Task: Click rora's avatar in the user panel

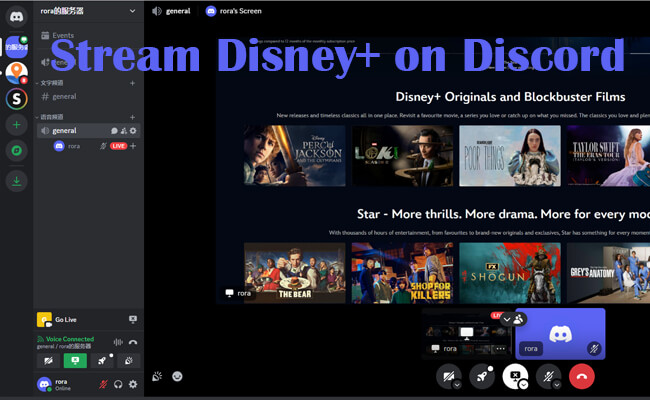Action: click(44, 384)
